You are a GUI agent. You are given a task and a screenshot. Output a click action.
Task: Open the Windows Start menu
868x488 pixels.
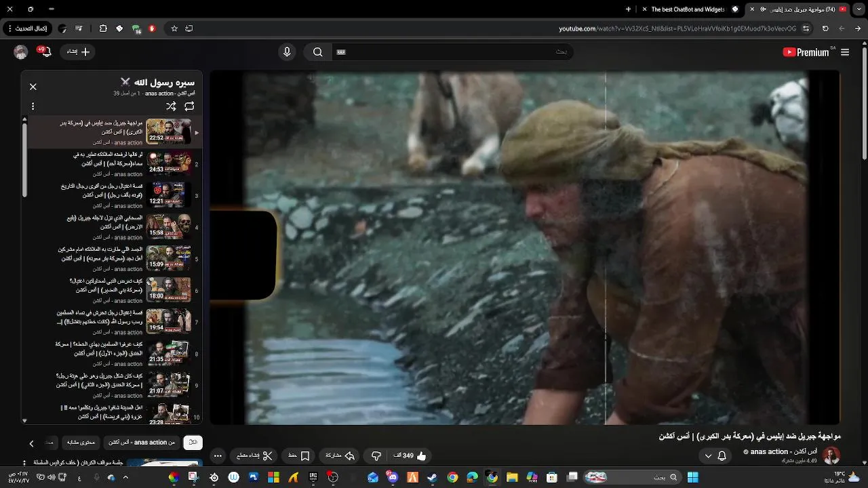tap(693, 477)
